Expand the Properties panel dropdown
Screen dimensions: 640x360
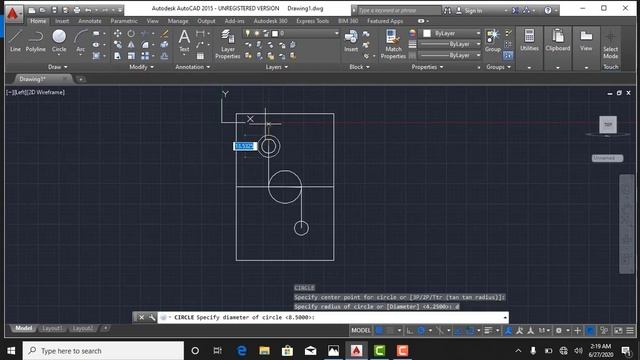(x=427, y=67)
